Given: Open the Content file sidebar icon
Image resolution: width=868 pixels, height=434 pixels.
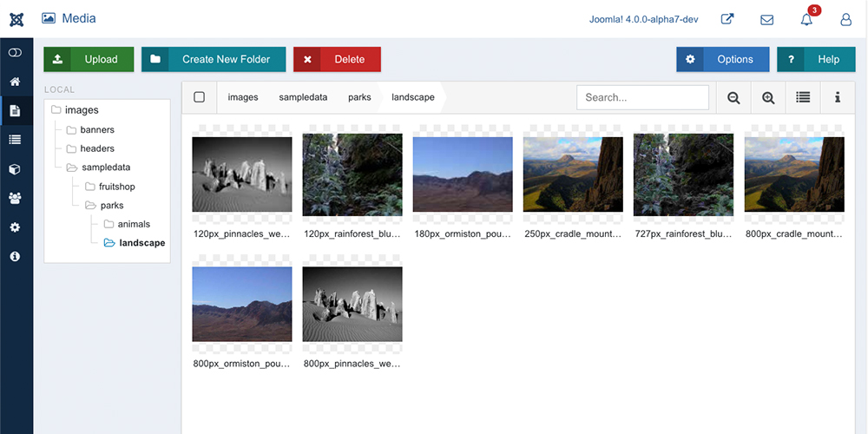Looking at the screenshot, I should [15, 111].
